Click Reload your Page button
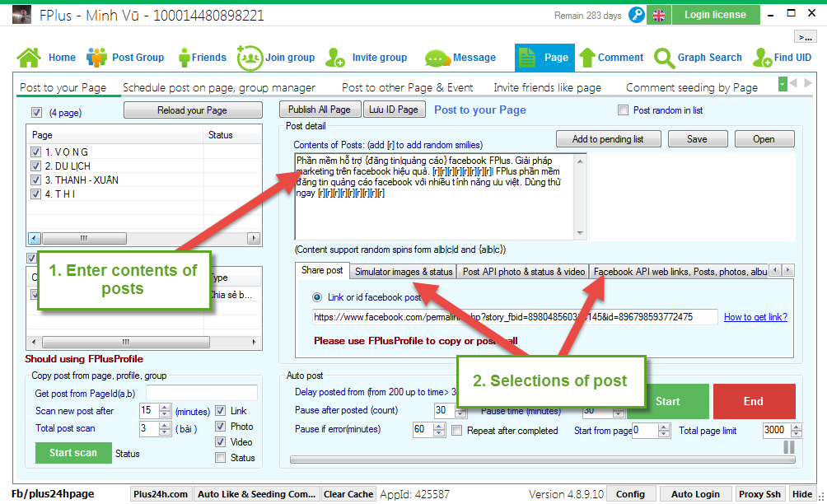Viewport: 827px width, 504px height. pos(193,110)
